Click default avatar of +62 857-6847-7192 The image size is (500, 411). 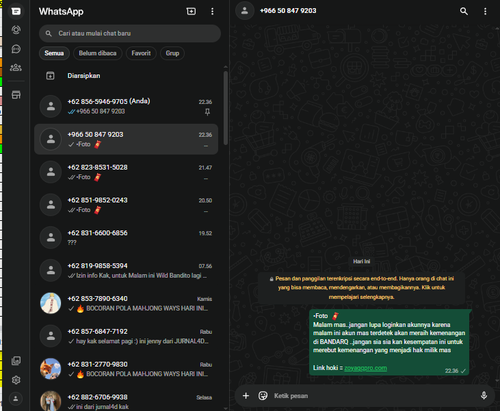click(51, 336)
